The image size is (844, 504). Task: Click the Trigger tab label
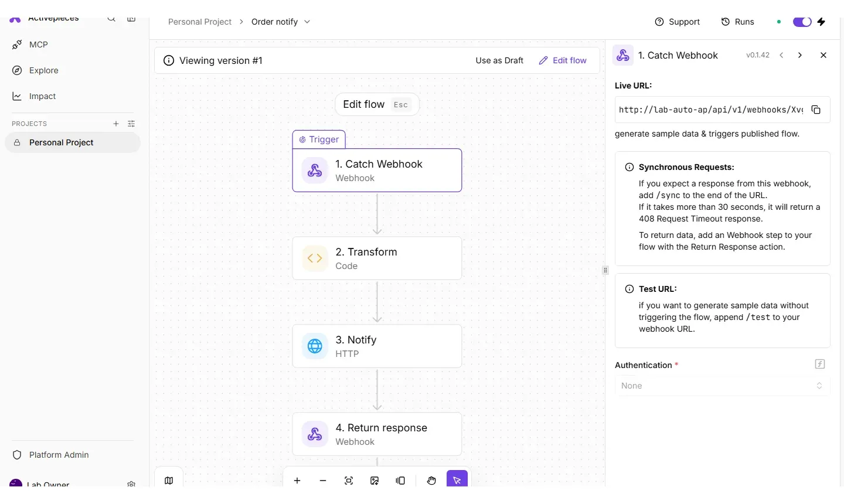pyautogui.click(x=319, y=139)
